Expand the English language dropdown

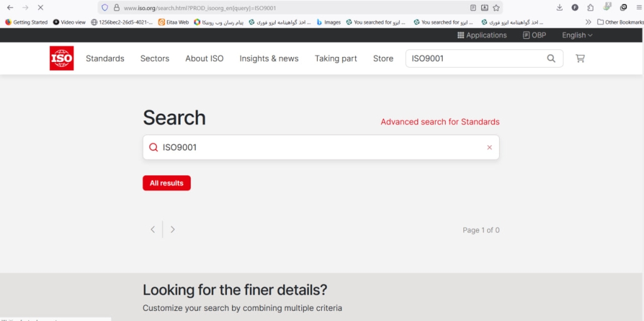click(576, 35)
